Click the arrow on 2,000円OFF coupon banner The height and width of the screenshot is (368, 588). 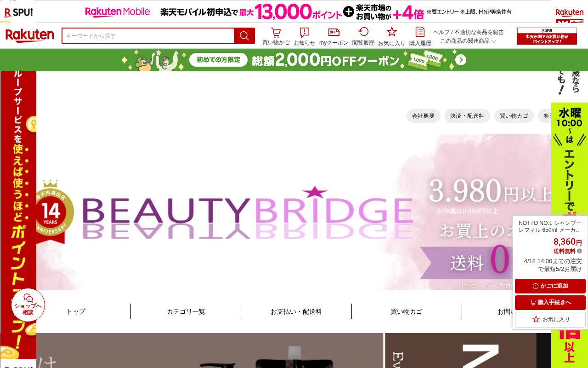[461, 60]
